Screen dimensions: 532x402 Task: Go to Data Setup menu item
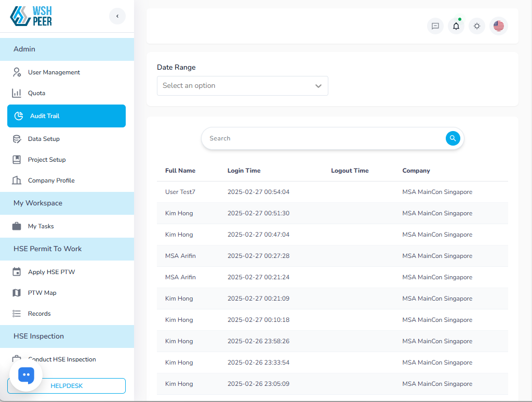pos(44,139)
